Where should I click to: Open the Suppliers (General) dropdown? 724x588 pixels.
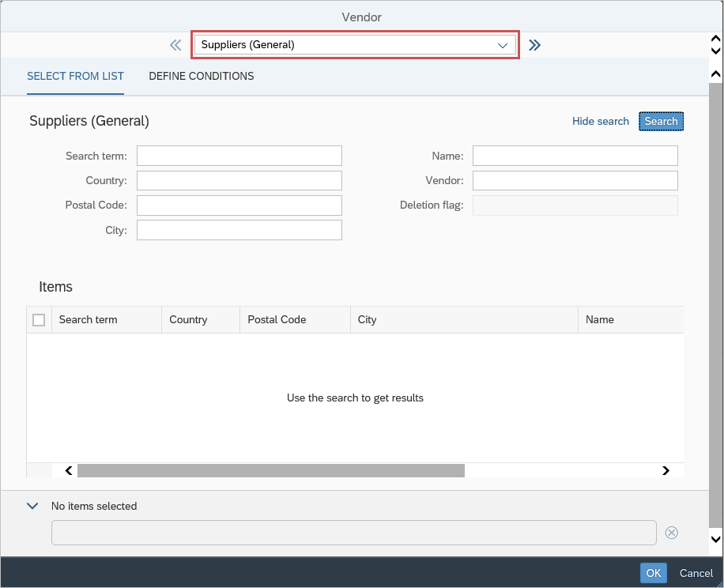(x=355, y=45)
